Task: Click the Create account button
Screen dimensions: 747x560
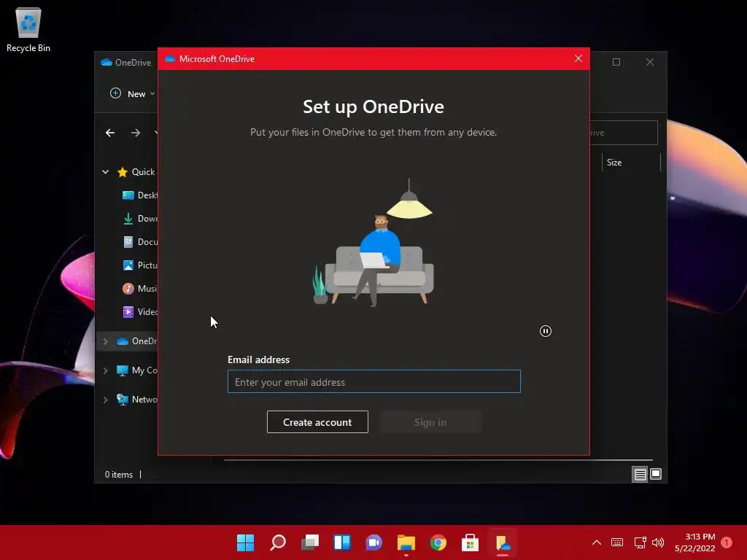Action: [x=317, y=422]
